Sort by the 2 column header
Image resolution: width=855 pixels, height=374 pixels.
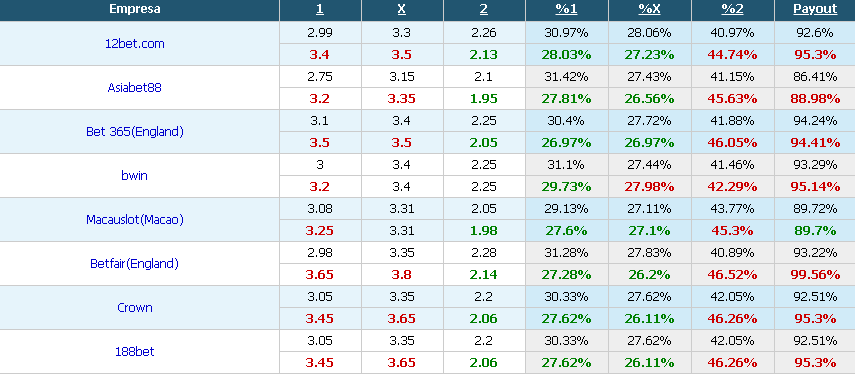point(484,9)
